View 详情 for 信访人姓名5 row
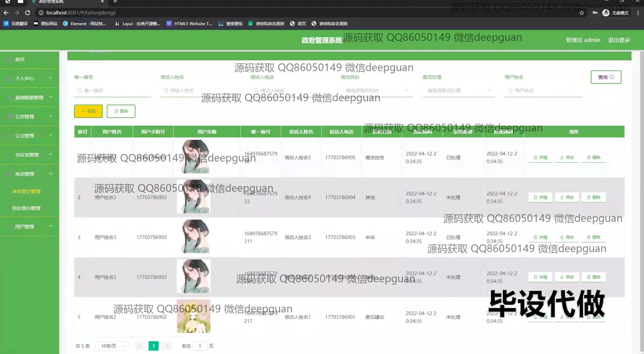Image resolution: width=644 pixels, height=354 pixels. pos(540,158)
